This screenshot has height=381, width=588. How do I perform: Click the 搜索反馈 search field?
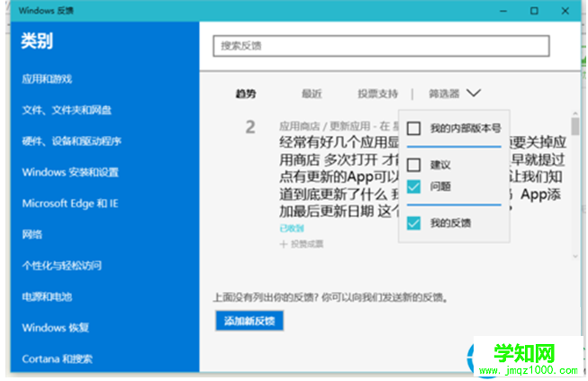click(x=382, y=46)
